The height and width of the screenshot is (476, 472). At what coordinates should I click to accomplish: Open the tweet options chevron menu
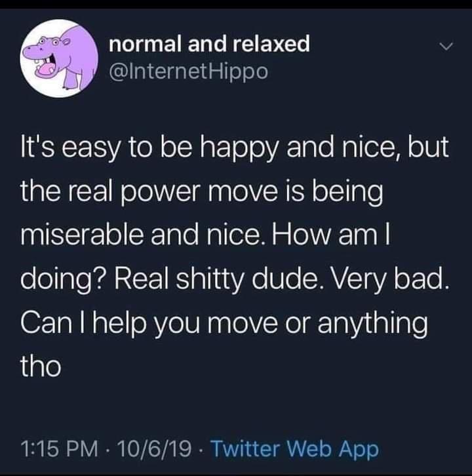click(x=446, y=47)
